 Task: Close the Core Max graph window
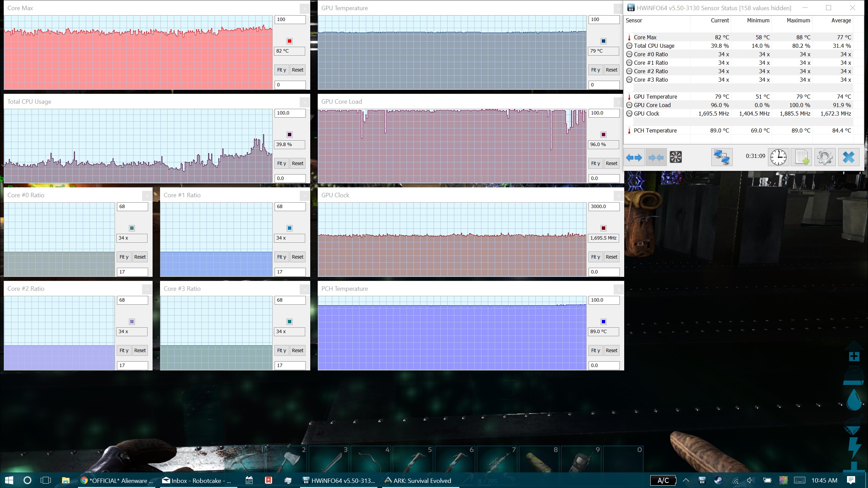pyautogui.click(x=304, y=8)
